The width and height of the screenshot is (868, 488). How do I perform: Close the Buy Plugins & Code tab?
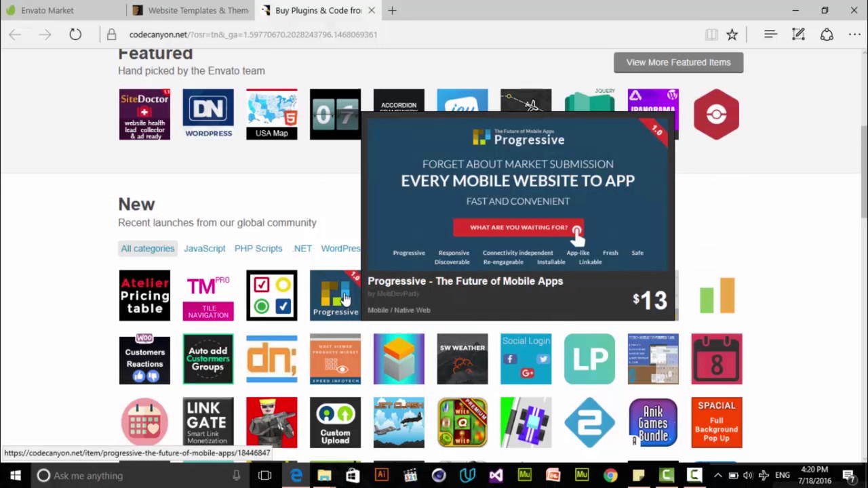tap(372, 10)
